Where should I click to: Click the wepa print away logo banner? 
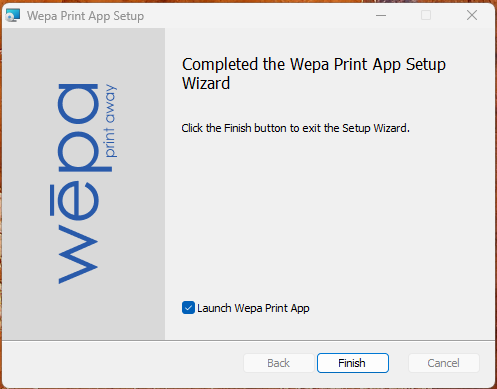point(84,184)
